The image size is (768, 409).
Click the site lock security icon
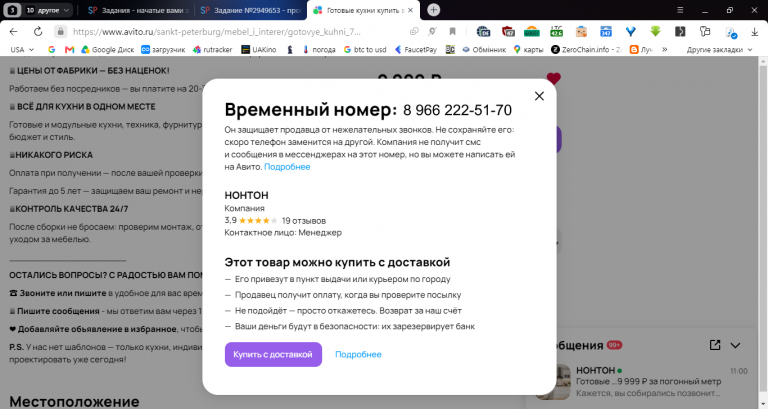pyautogui.click(x=60, y=32)
